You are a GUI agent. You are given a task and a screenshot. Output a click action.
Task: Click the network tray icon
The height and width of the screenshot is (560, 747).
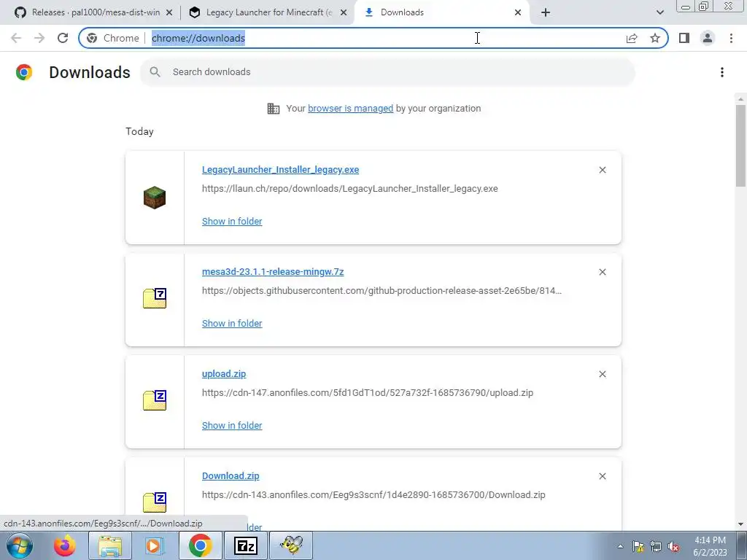click(656, 547)
